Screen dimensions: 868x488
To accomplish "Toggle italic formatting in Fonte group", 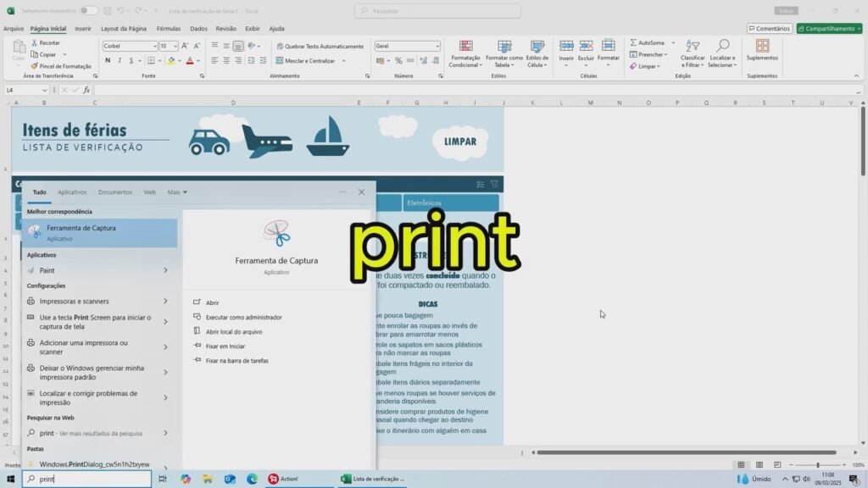I will 120,61.
